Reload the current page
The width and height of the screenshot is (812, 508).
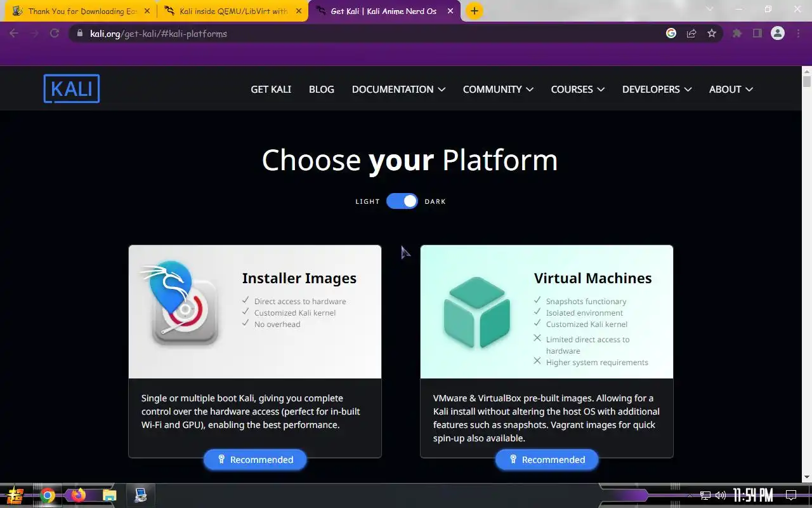(x=55, y=34)
